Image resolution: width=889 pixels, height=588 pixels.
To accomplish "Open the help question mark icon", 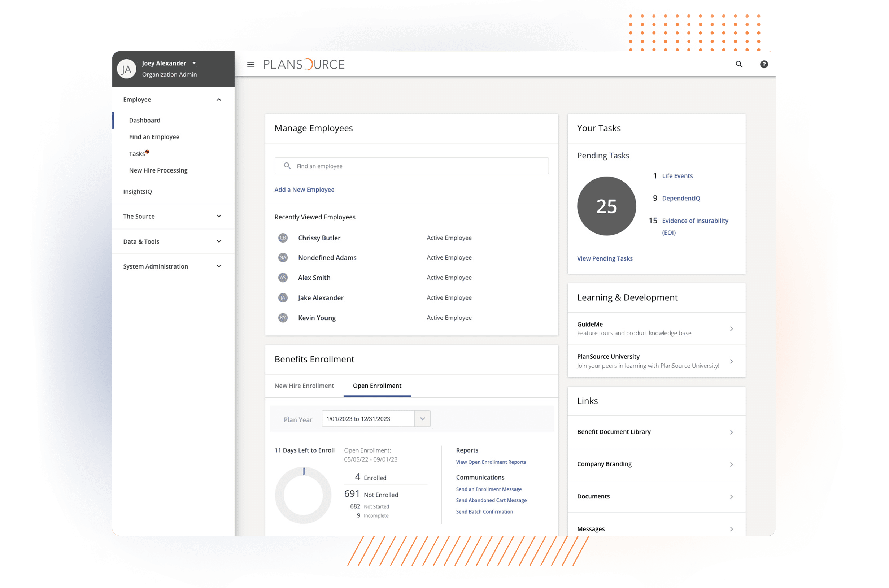I will click(764, 65).
